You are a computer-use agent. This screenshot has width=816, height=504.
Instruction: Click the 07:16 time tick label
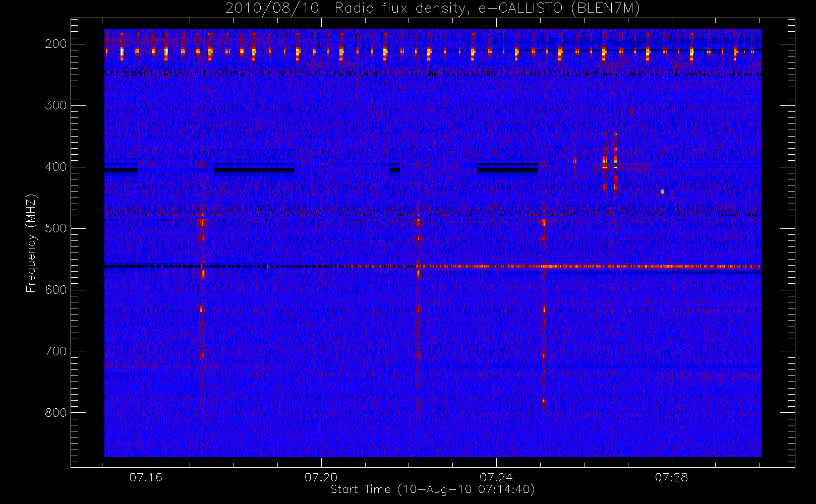click(x=146, y=477)
